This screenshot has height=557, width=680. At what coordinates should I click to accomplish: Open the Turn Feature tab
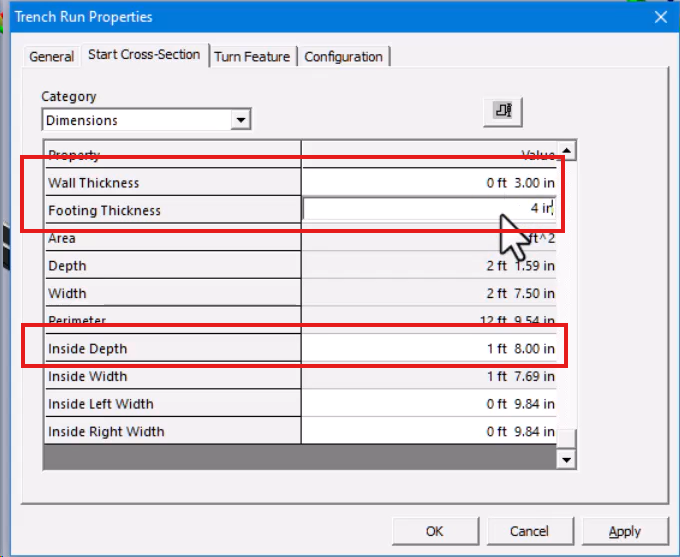click(x=252, y=57)
